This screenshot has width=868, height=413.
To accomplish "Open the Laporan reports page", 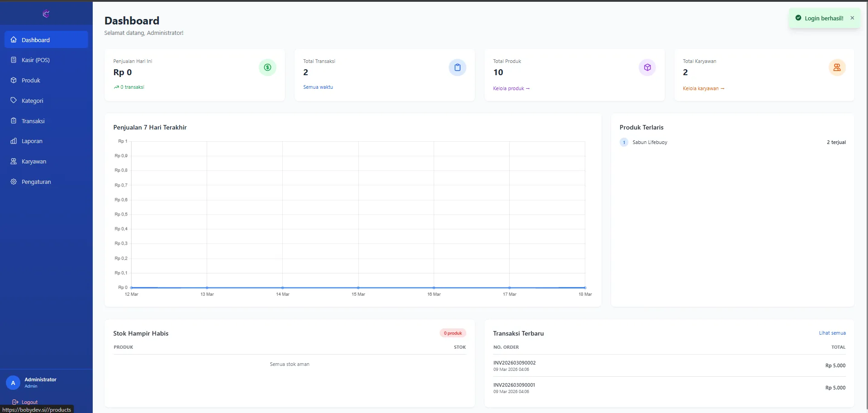I will point(32,141).
